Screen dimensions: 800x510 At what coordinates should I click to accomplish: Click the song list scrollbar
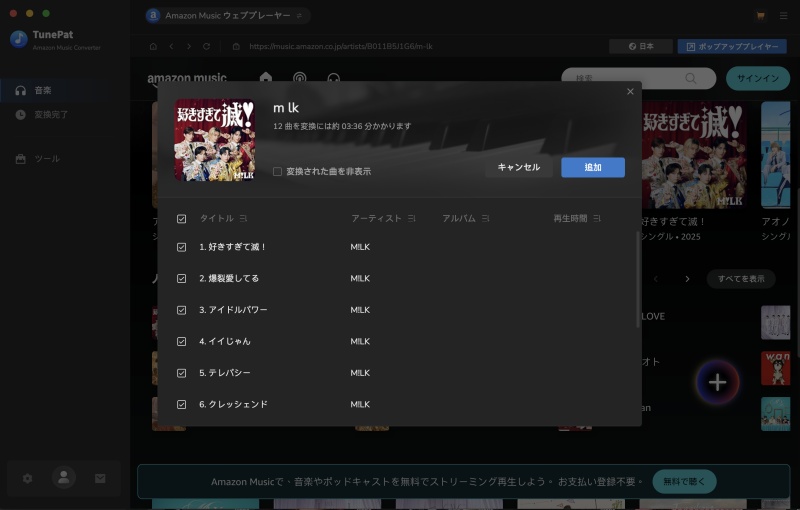tap(638, 279)
